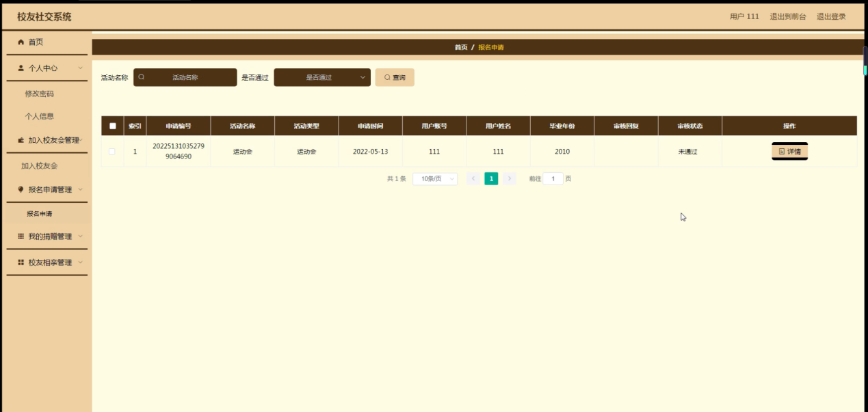This screenshot has width=868, height=412.
Task: Click the 申请编号 column header
Action: [x=179, y=126]
